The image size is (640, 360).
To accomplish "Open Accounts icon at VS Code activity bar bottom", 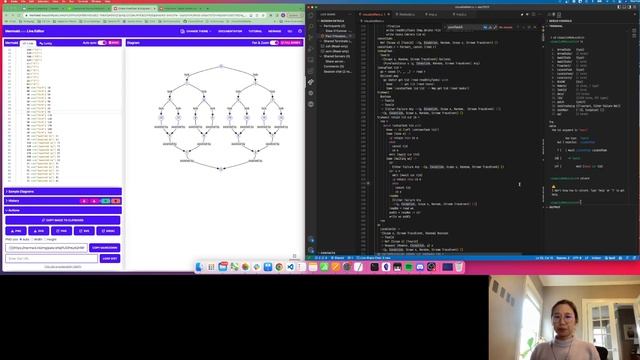I will click(x=311, y=240).
